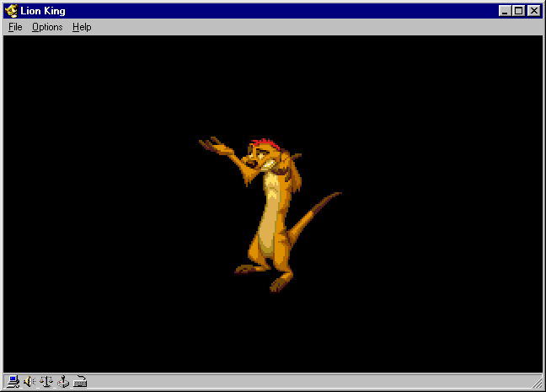Open the Help menu
The height and width of the screenshot is (392, 546).
click(82, 27)
